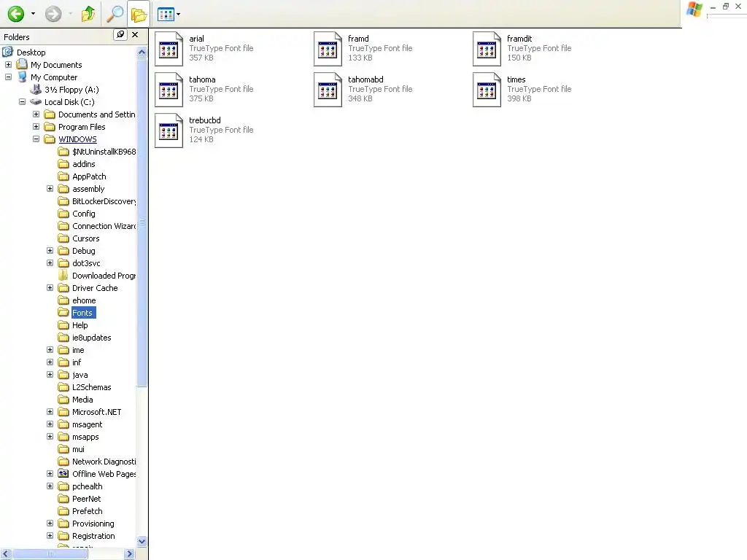Select the tahomabd font file icon
This screenshot has height=560, width=747.
pyautogui.click(x=328, y=90)
